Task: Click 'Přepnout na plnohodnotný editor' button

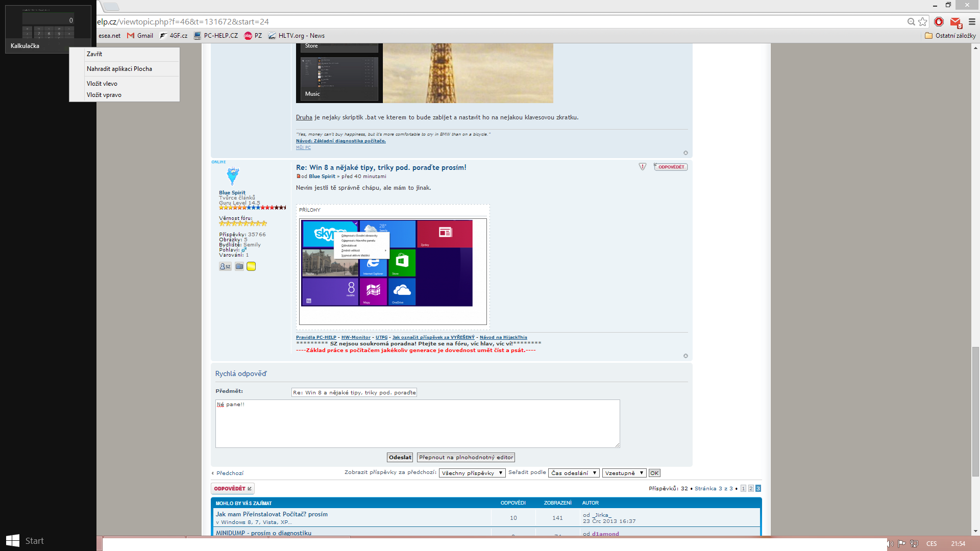Action: click(465, 458)
